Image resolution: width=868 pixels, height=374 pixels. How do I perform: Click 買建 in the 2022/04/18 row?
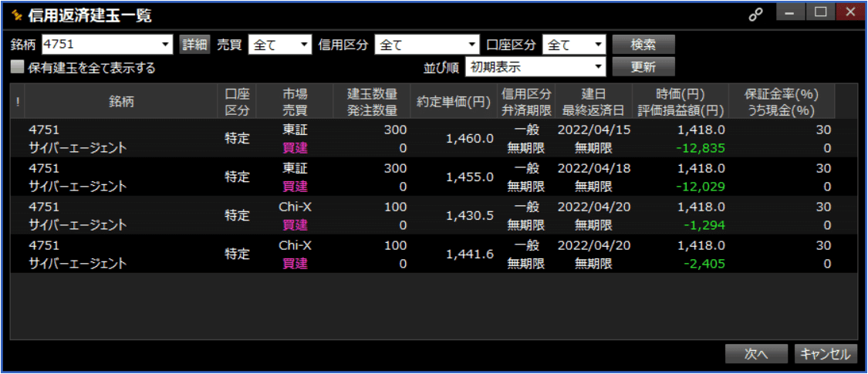(x=295, y=187)
